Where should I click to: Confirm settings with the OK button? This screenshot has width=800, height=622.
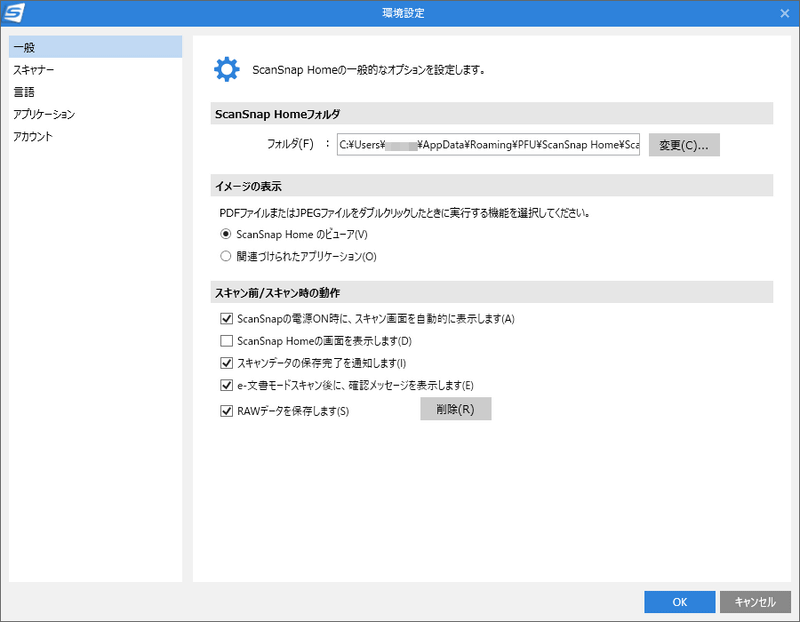(679, 602)
